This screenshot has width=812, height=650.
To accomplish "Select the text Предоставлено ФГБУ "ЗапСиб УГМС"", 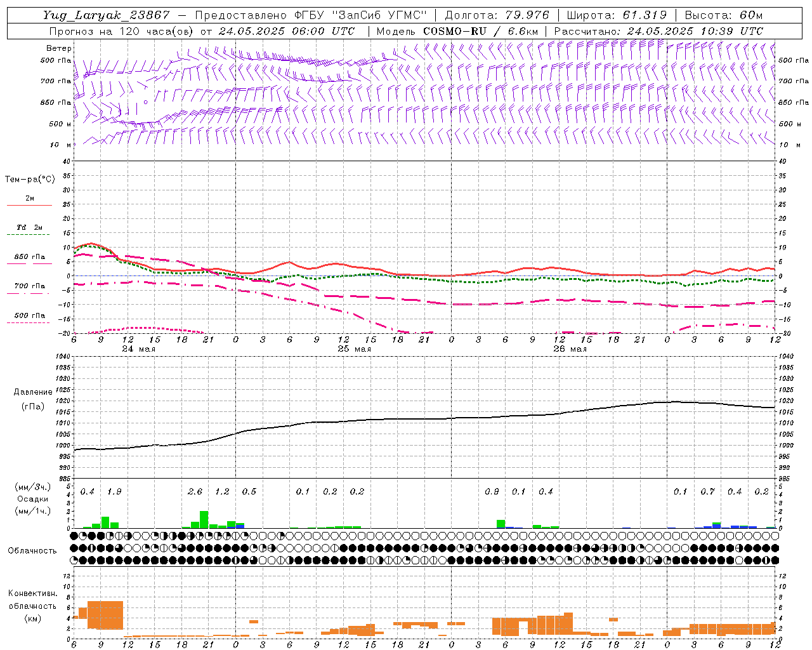I will [x=311, y=15].
